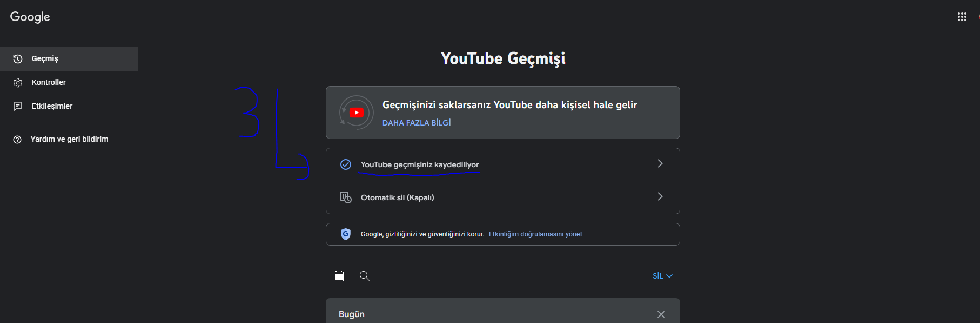980x323 pixels.
Task: Expand YouTube geçmişiniz kaydediliyor chevron
Action: click(660, 163)
